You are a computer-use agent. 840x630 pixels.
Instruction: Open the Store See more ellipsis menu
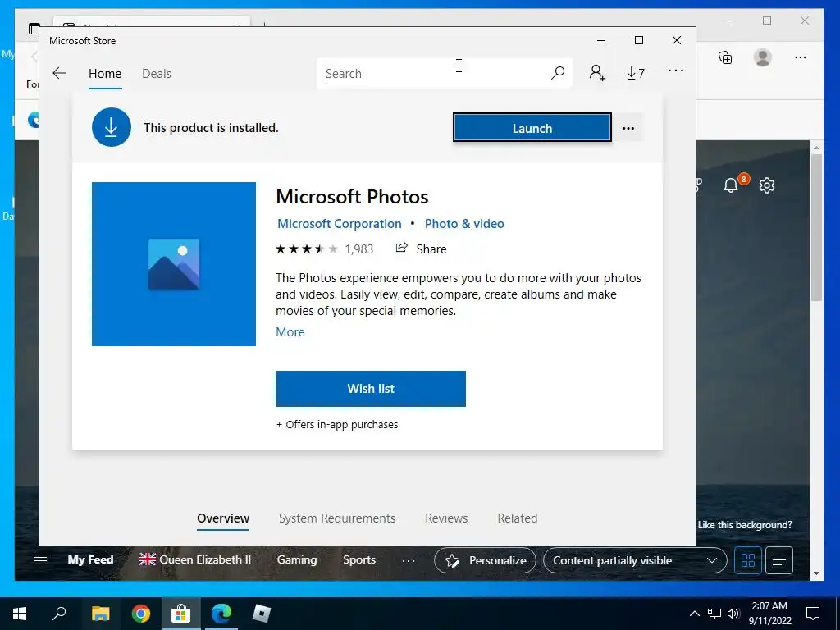[676, 71]
